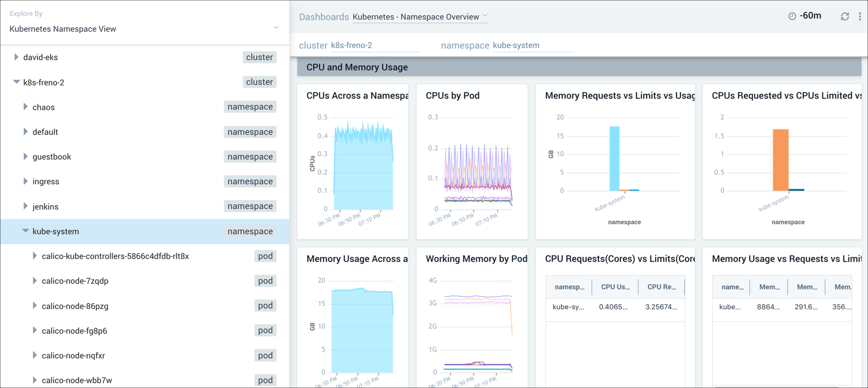Click the blue memory bar in Memory Requests chart
The height and width of the screenshot is (388, 868).
tap(614, 158)
